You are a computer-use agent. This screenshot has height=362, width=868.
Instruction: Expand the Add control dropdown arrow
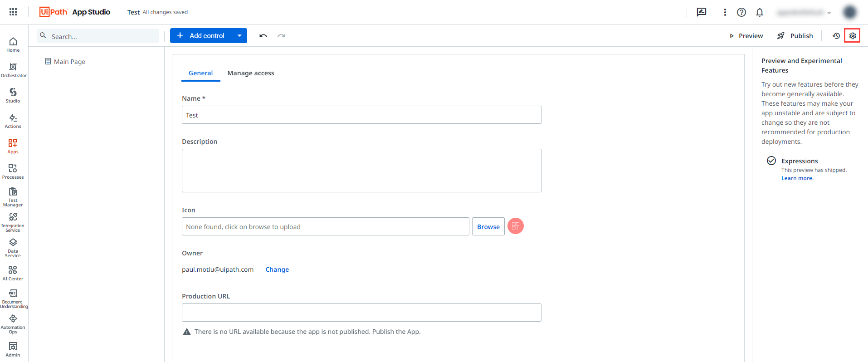[239, 36]
